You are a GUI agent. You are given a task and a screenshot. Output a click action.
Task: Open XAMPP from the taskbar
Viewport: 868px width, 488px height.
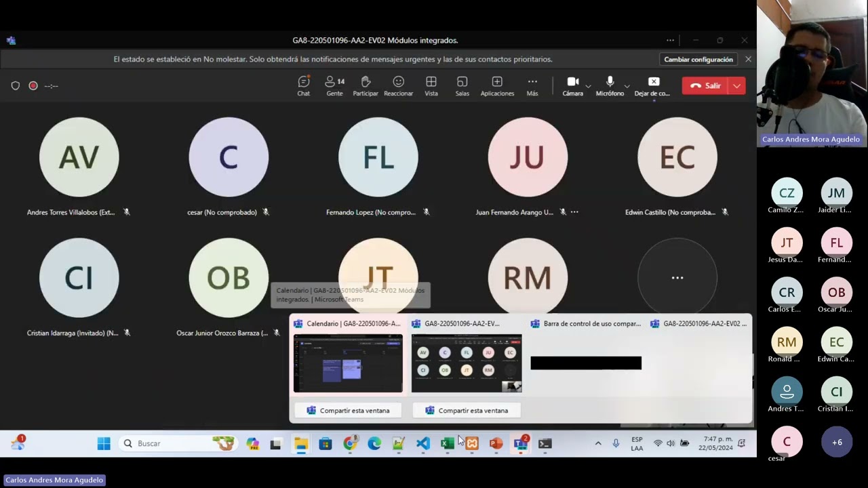472,444
